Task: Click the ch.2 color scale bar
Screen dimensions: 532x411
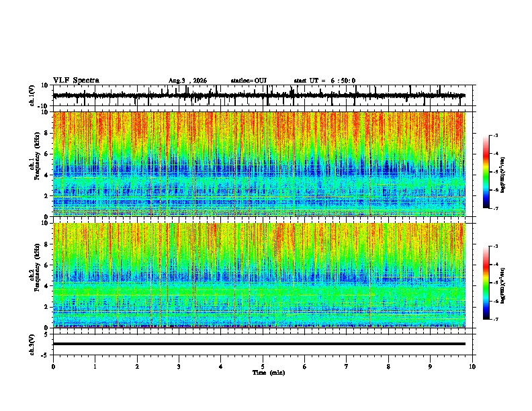Action: click(486, 283)
